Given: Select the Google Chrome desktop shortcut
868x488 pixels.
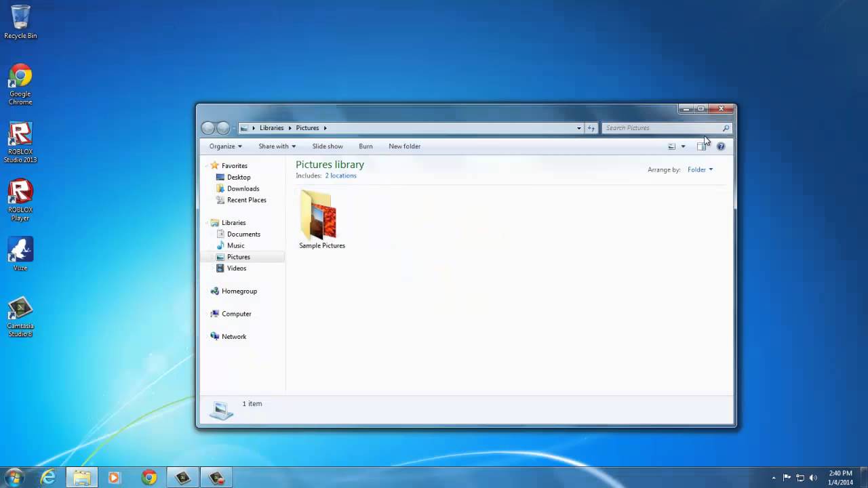Looking at the screenshot, I should pos(20,84).
